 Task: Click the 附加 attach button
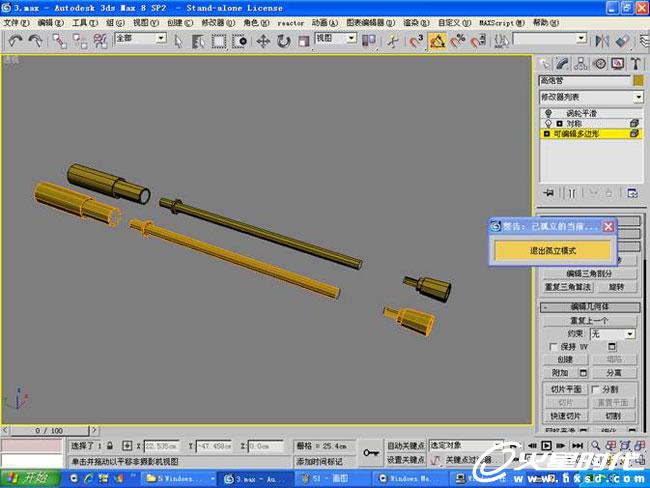[560, 373]
